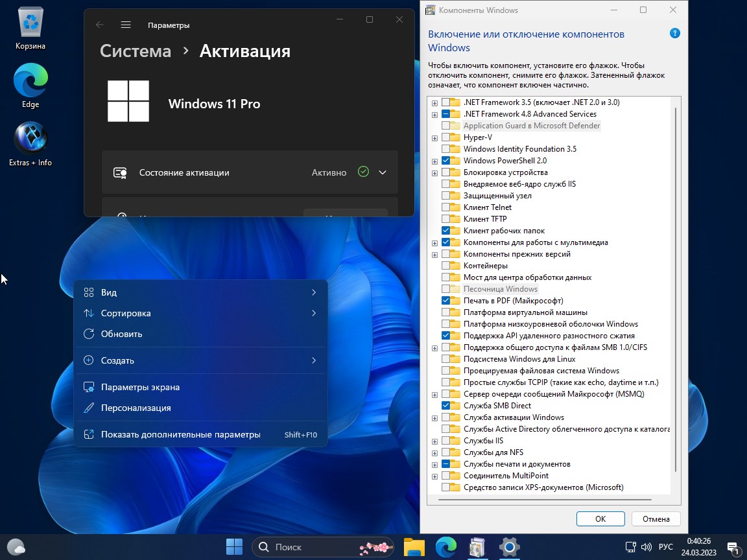Select Application Guard в Microsoft Defender row
This screenshot has width=747, height=560.
[532, 126]
